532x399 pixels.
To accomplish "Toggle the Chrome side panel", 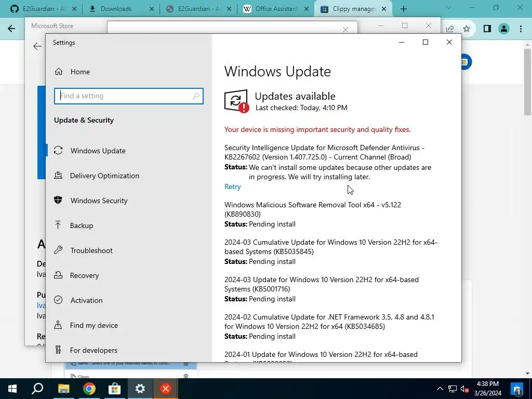I will [x=487, y=29].
